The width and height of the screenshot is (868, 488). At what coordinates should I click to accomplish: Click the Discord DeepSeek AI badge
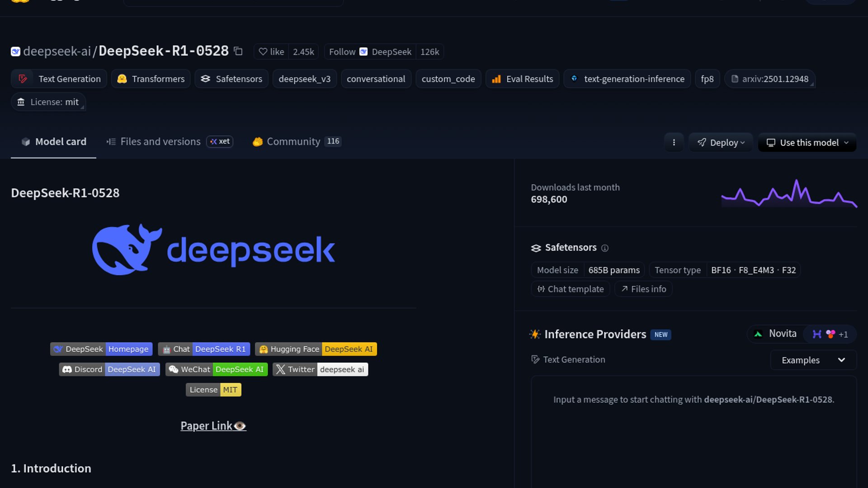109,370
